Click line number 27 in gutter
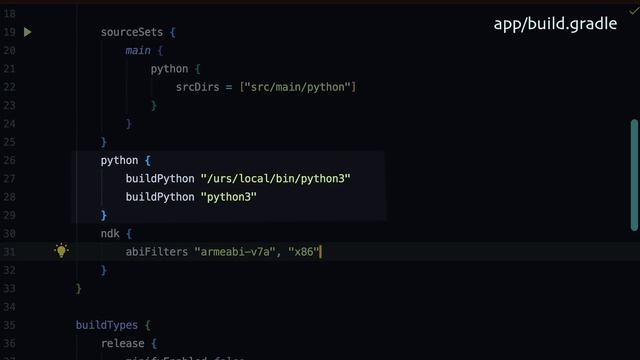This screenshot has height=360, width=640. (9, 179)
